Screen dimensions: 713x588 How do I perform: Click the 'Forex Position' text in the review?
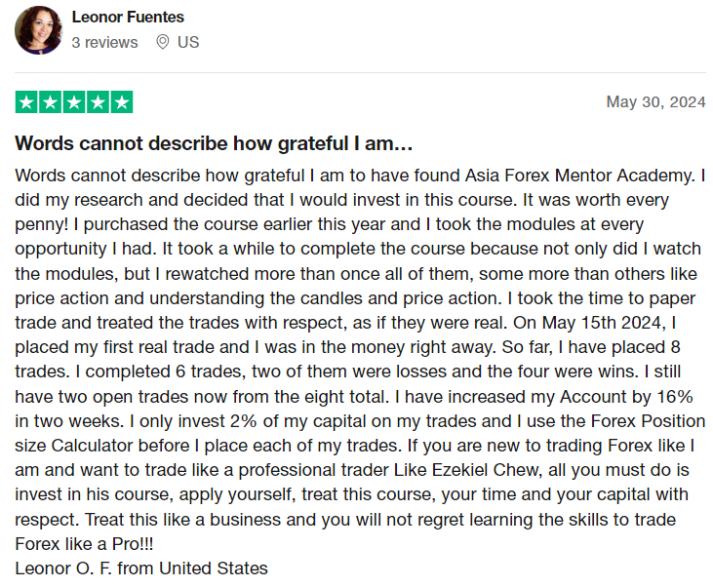point(648,421)
